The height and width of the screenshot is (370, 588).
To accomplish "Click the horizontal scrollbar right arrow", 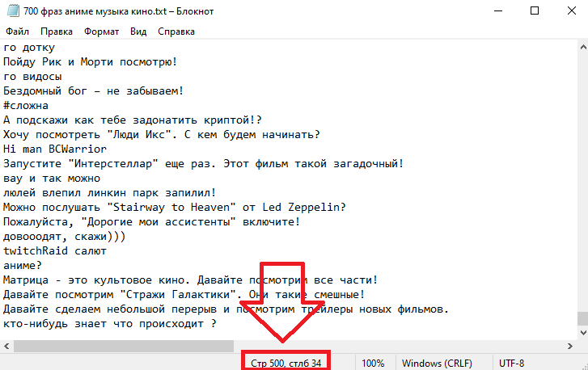I will pos(570,346).
